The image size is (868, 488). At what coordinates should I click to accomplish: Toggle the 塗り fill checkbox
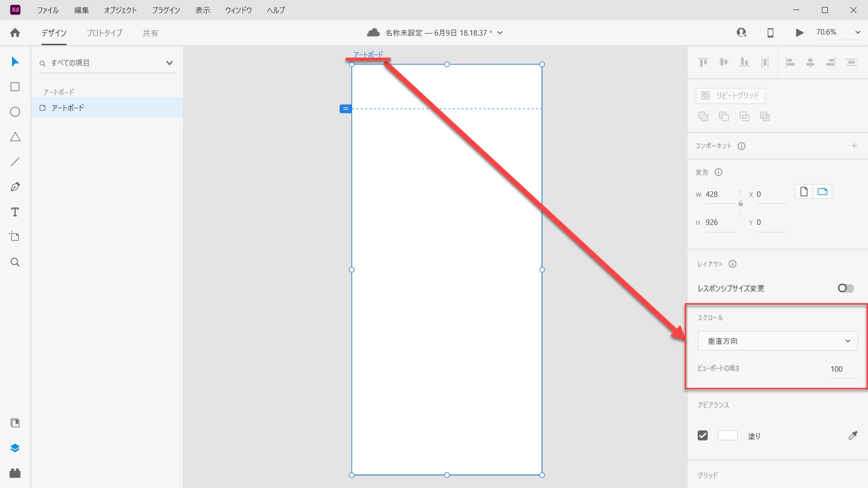click(x=703, y=435)
